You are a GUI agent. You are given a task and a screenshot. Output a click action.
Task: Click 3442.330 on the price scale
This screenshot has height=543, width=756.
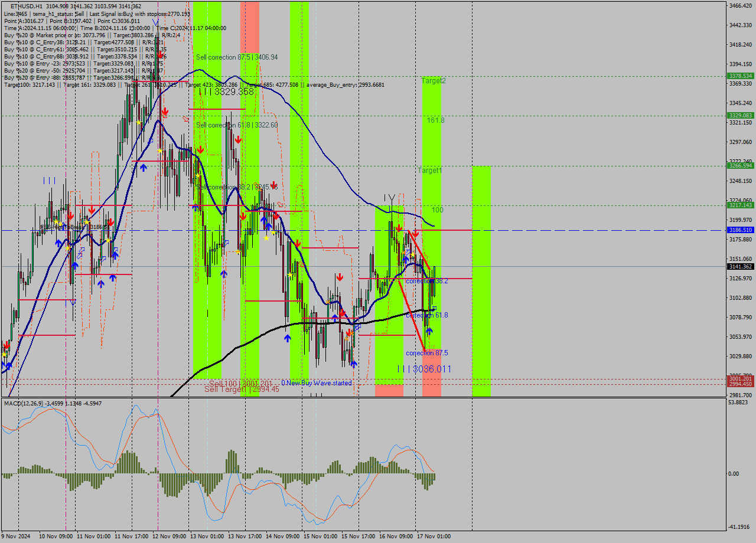click(x=741, y=25)
